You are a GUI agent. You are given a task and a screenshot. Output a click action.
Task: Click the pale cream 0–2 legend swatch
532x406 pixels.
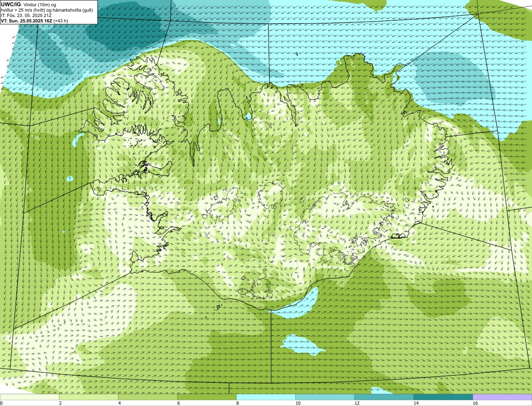(30, 397)
